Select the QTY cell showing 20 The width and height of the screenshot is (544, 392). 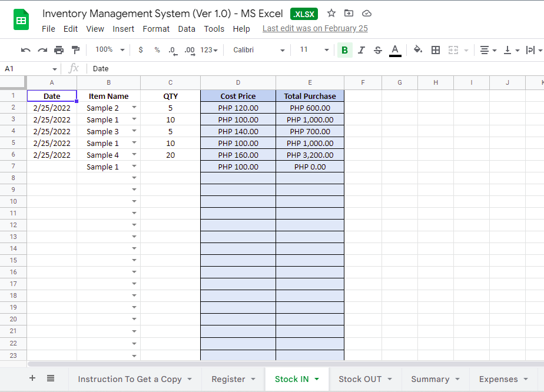pos(170,155)
